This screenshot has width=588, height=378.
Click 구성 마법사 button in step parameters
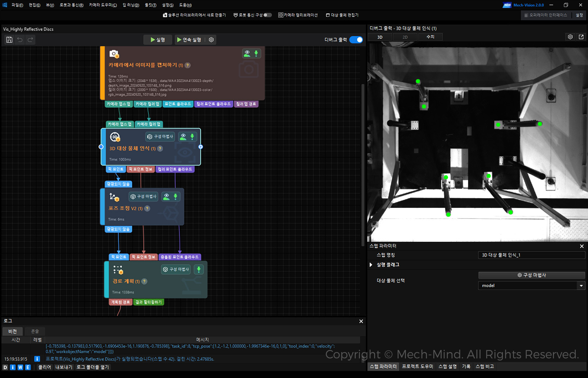click(532, 275)
